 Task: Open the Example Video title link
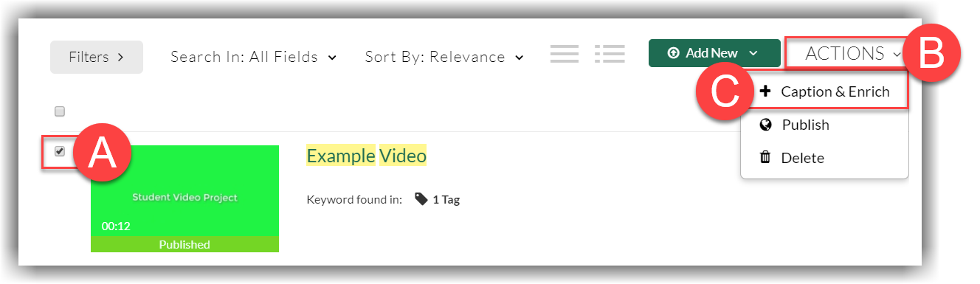pyautogui.click(x=367, y=156)
